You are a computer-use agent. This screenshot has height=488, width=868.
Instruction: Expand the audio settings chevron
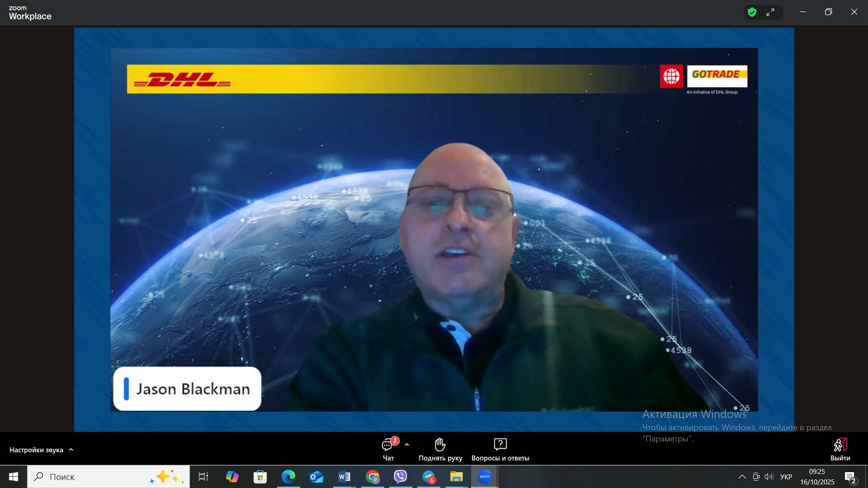pyautogui.click(x=71, y=450)
